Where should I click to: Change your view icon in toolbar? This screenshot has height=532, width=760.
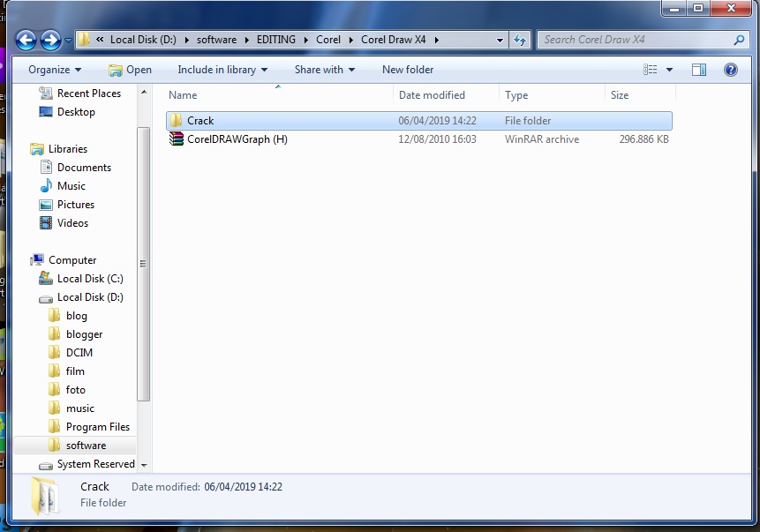tap(650, 70)
